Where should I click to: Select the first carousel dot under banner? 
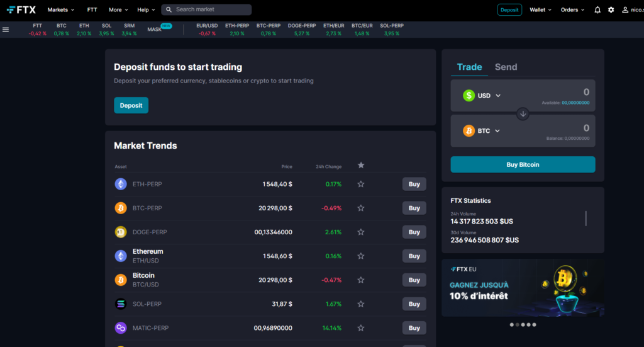(511, 325)
